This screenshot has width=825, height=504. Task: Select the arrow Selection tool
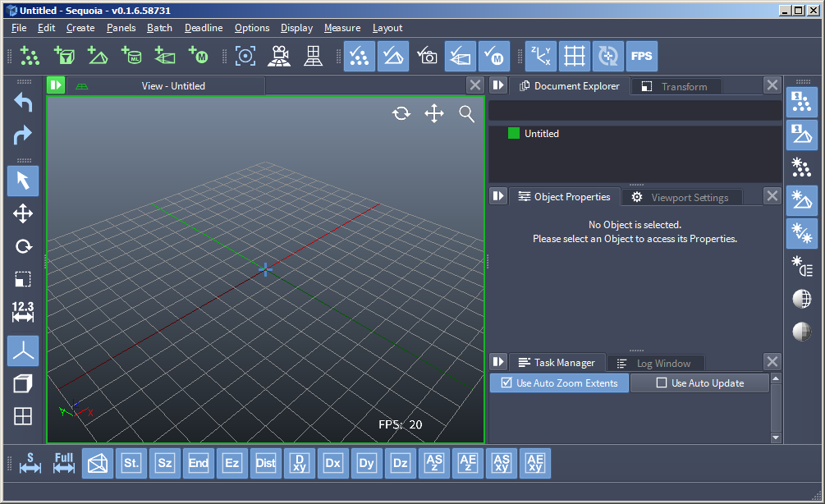pos(23,181)
